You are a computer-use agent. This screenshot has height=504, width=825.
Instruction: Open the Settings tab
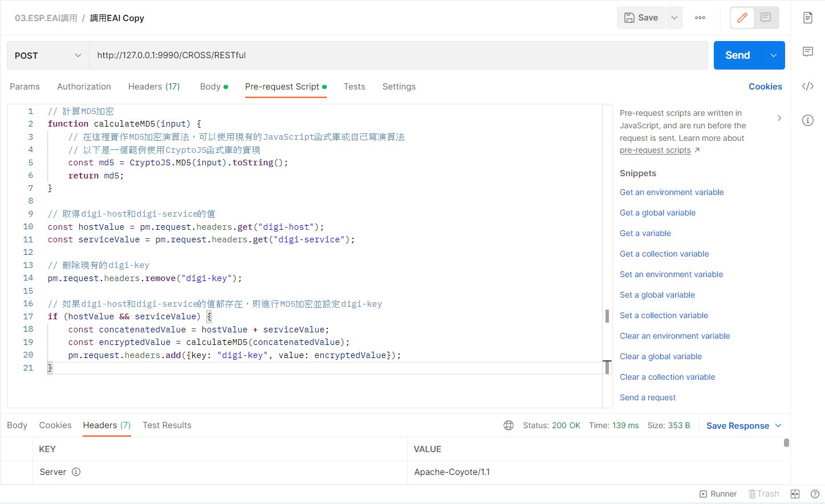coord(399,87)
